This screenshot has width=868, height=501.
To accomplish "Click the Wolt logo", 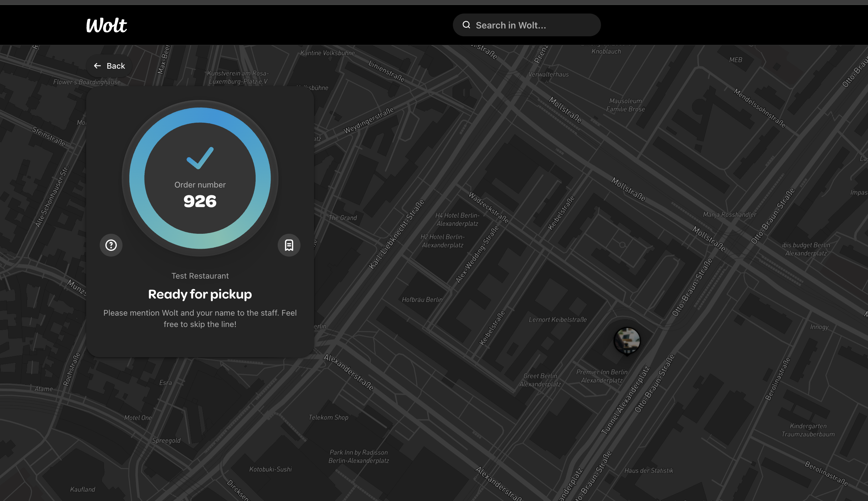I will pyautogui.click(x=106, y=25).
